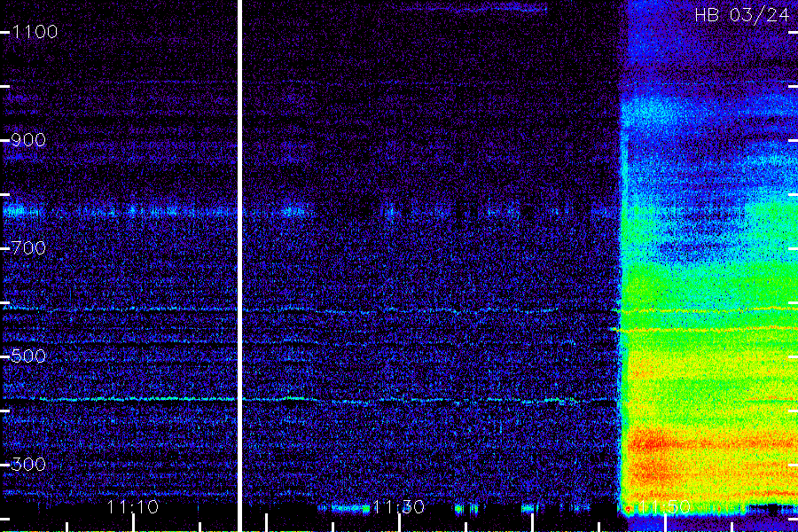The image size is (798, 532).
Task: Click the 11:10 time label
Action: 133,507
